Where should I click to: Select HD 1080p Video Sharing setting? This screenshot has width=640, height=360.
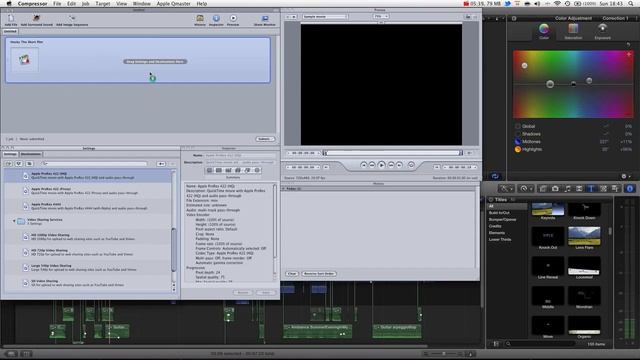click(x=88, y=237)
